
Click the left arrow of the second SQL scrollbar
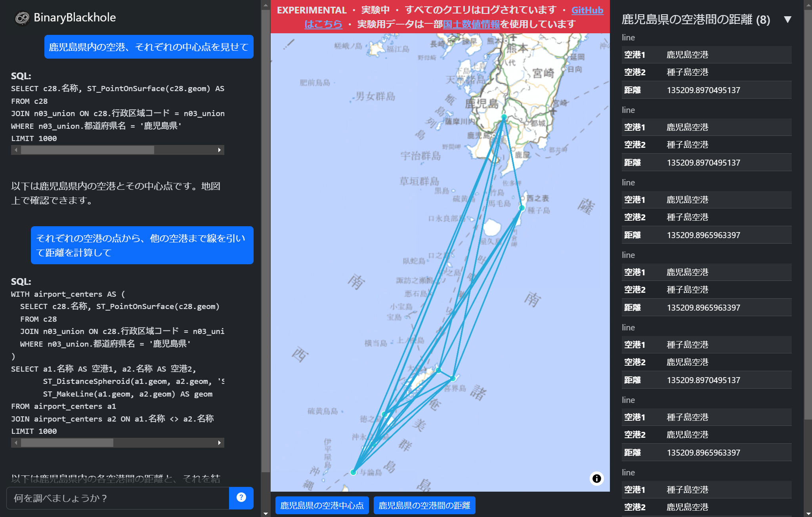click(x=16, y=443)
